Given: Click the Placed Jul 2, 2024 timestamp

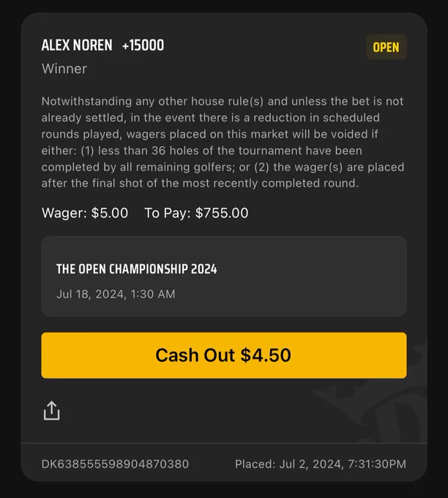Looking at the screenshot, I should pyautogui.click(x=321, y=464).
